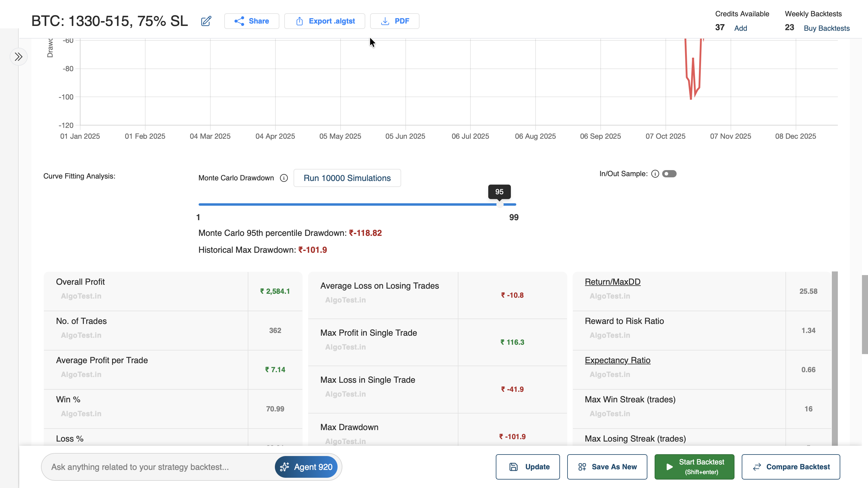Open the Buy Backtests link
868x488 pixels.
(x=826, y=28)
